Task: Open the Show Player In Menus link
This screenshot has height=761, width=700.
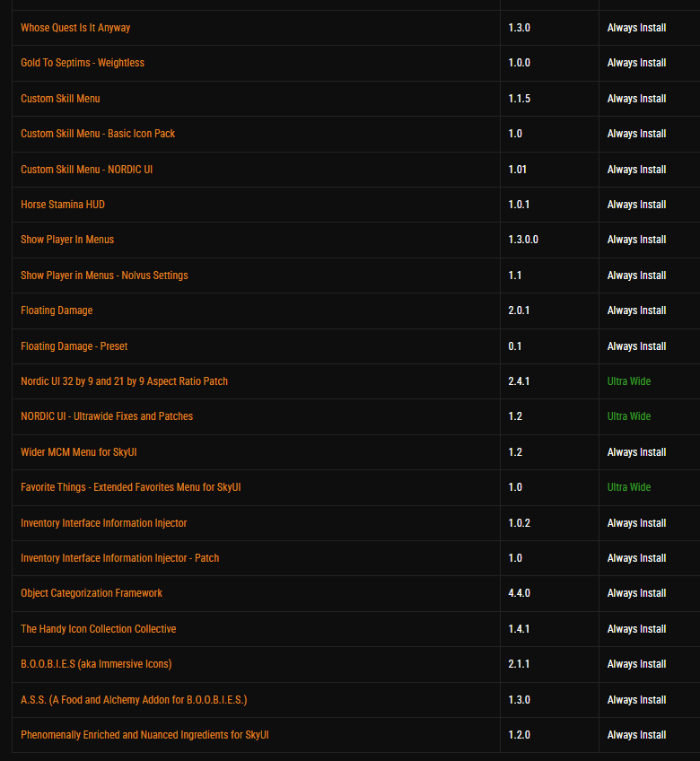Action: click(67, 240)
